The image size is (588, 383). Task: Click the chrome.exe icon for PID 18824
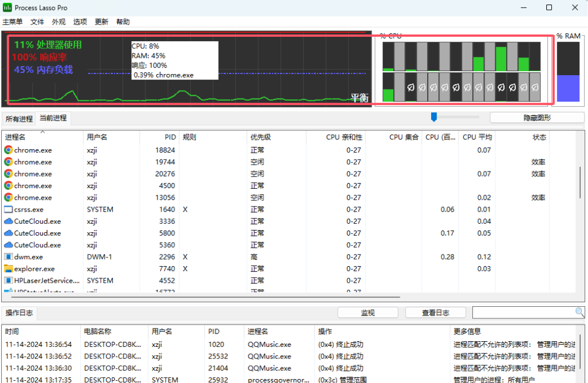click(x=8, y=150)
